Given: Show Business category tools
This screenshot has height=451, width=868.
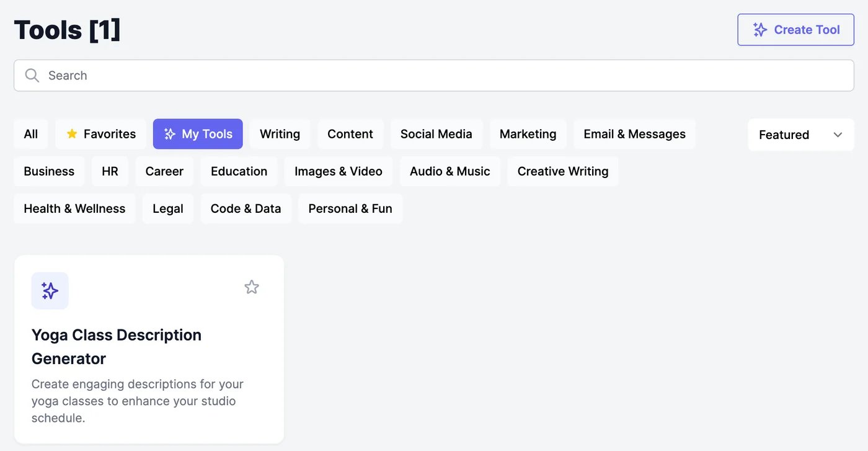Looking at the screenshot, I should click(x=49, y=171).
